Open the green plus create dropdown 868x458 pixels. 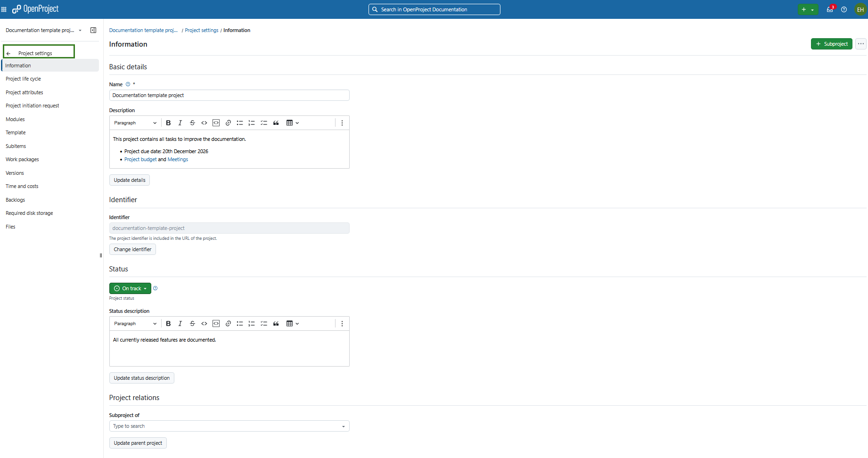click(808, 9)
